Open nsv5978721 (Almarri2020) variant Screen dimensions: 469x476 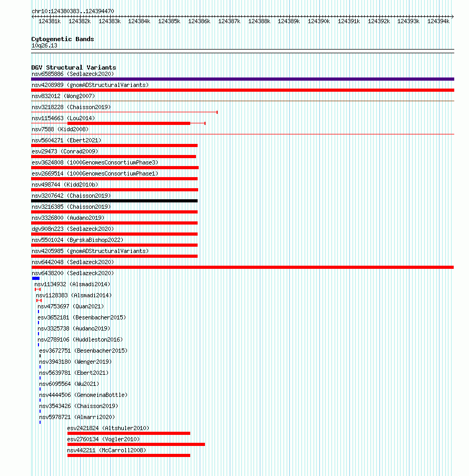pyautogui.click(x=77, y=417)
